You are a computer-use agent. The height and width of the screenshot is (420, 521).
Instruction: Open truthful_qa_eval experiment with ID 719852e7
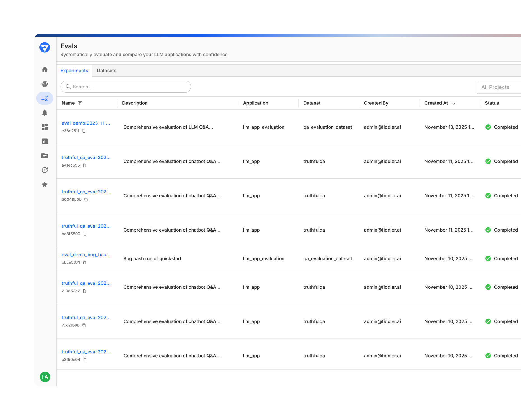[86, 283]
